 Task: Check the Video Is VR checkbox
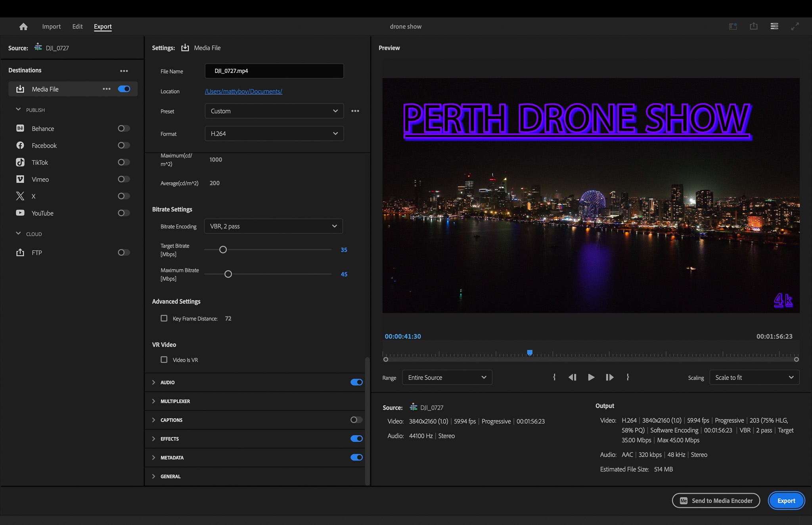(164, 359)
